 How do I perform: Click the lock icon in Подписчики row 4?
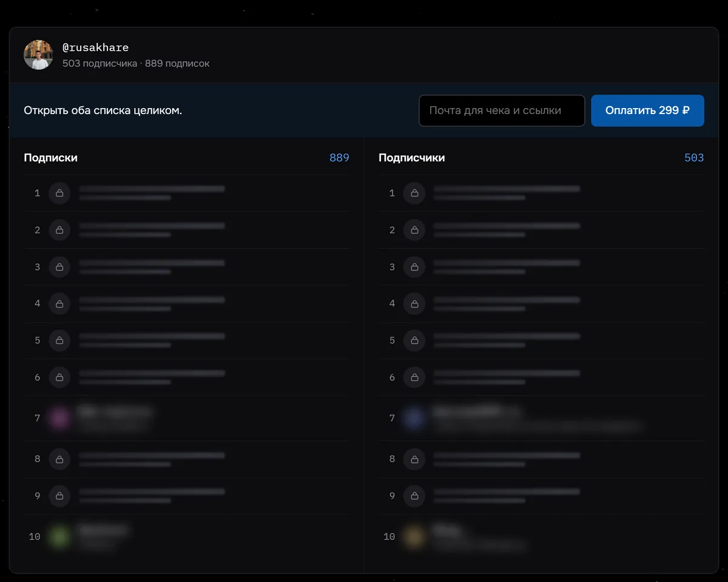click(414, 303)
